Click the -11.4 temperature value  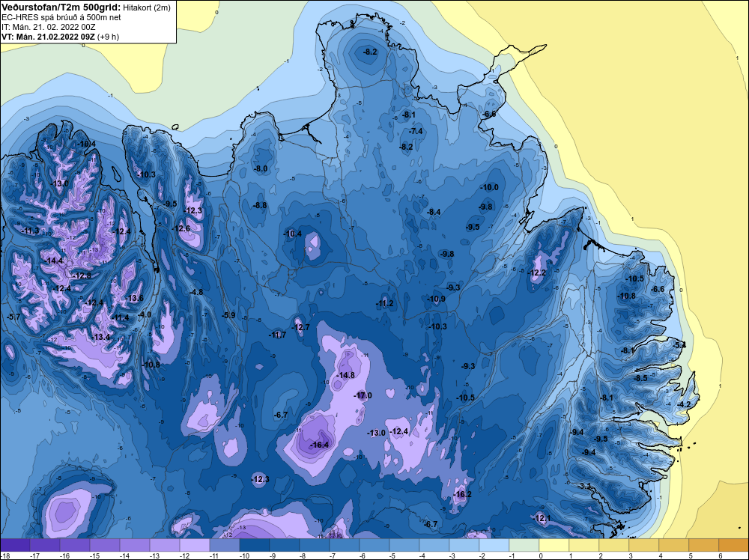[x=119, y=317]
